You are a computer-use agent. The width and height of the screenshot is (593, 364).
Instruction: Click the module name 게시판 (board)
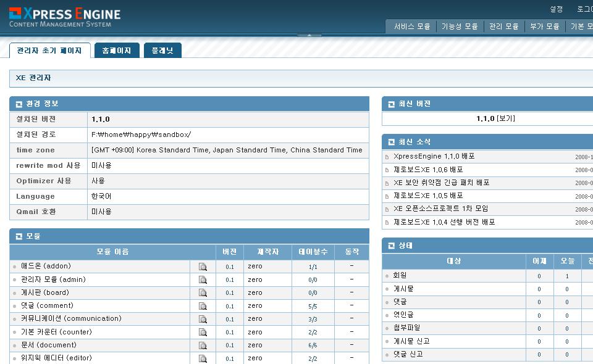(x=45, y=292)
